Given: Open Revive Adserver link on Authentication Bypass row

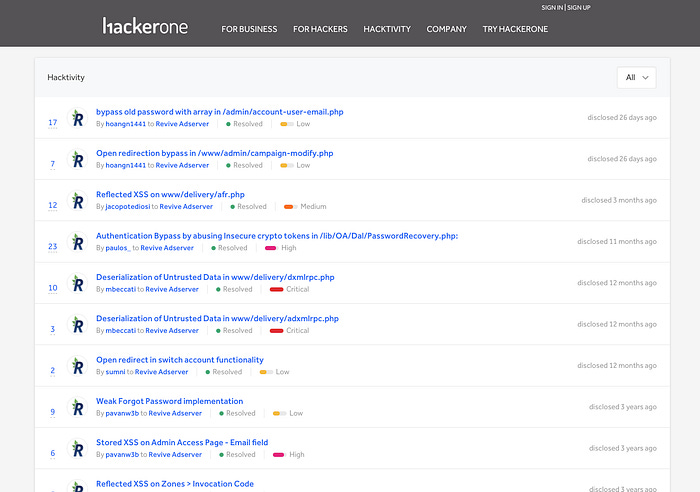Looking at the screenshot, I should 167,248.
